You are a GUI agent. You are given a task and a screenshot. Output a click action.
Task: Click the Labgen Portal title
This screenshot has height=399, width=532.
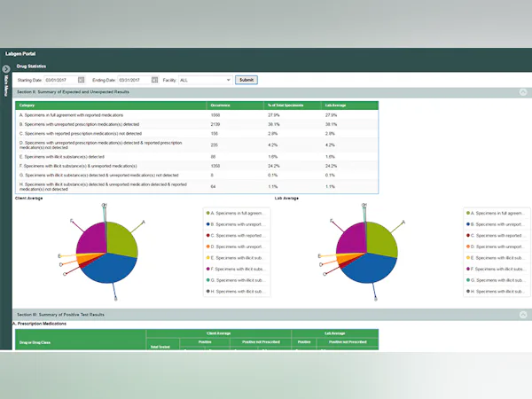20,53
